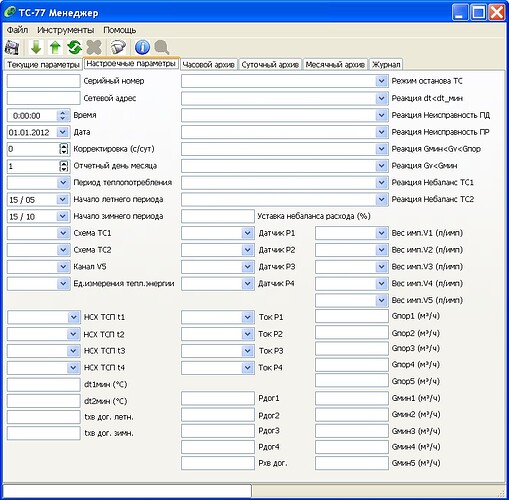Expand the Схема ТС1 dropdown
This screenshot has height=500, width=509.
coord(63,233)
